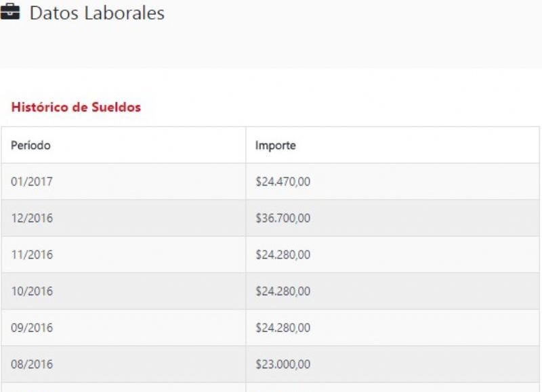Select the 10/2016 period cell
Screen dimensions: 542x392
click(x=123, y=291)
